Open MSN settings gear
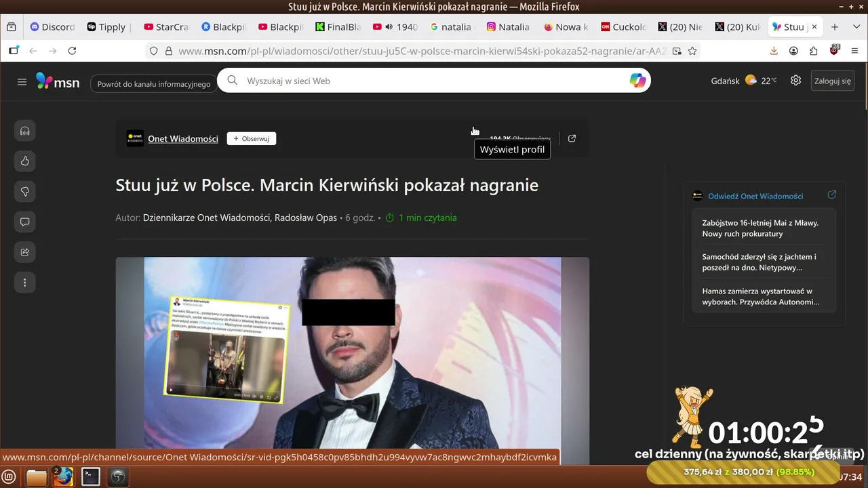 click(x=795, y=81)
